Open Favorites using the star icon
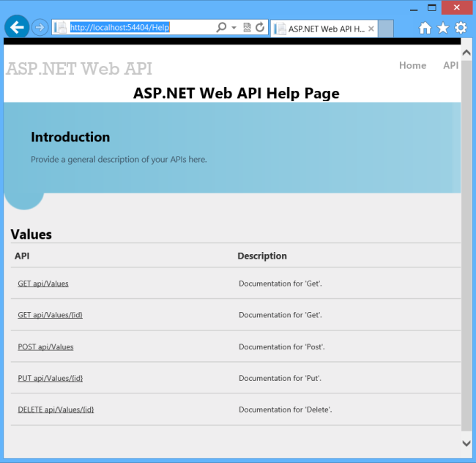The height and width of the screenshot is (463, 476). point(443,28)
